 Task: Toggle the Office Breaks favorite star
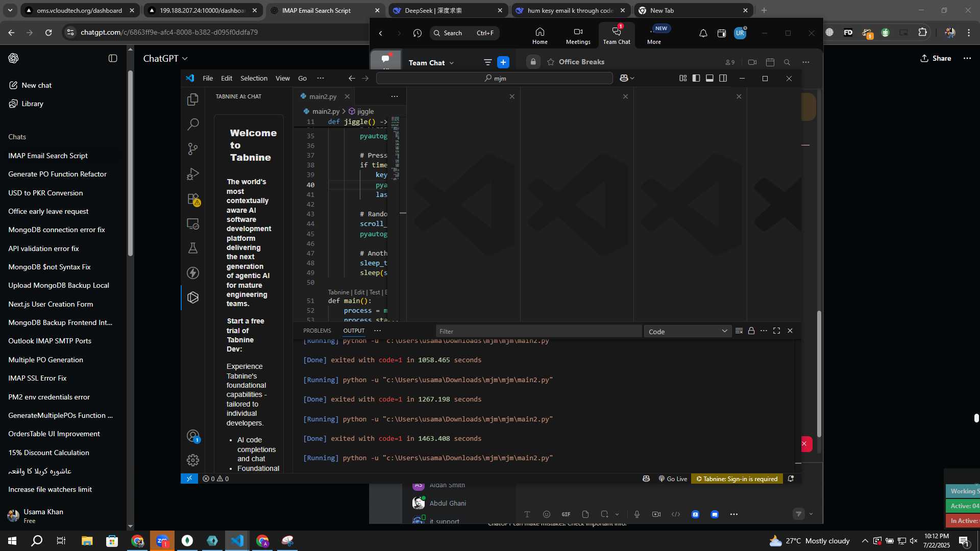551,62
